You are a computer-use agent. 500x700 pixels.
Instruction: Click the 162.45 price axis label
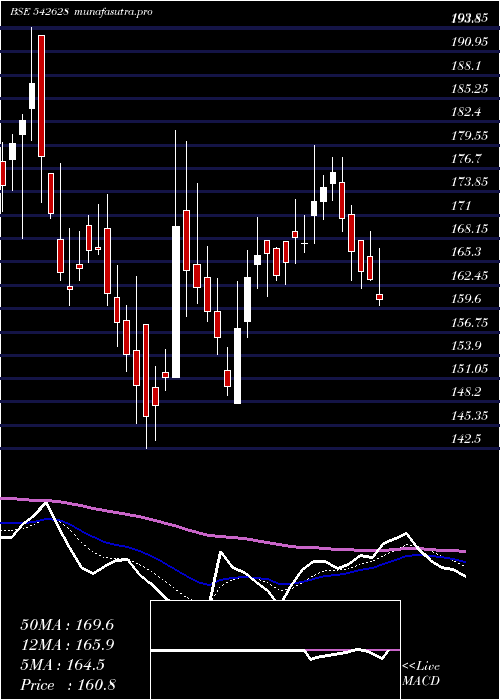(471, 275)
